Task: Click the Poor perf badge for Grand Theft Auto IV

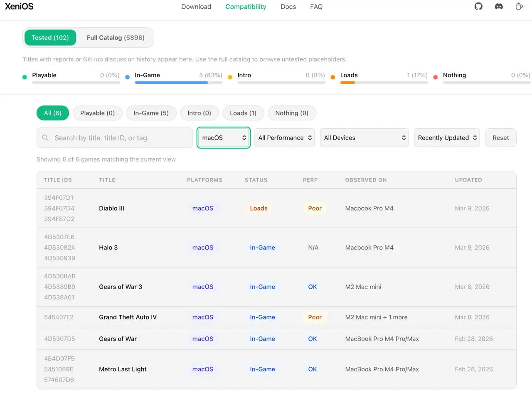Action: coord(315,317)
